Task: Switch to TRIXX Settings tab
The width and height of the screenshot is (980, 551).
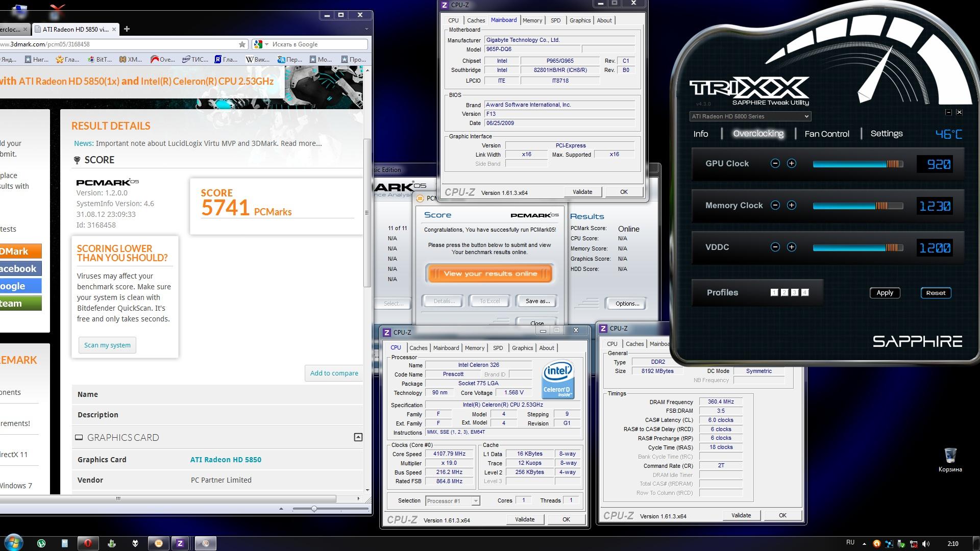Action: click(x=887, y=134)
